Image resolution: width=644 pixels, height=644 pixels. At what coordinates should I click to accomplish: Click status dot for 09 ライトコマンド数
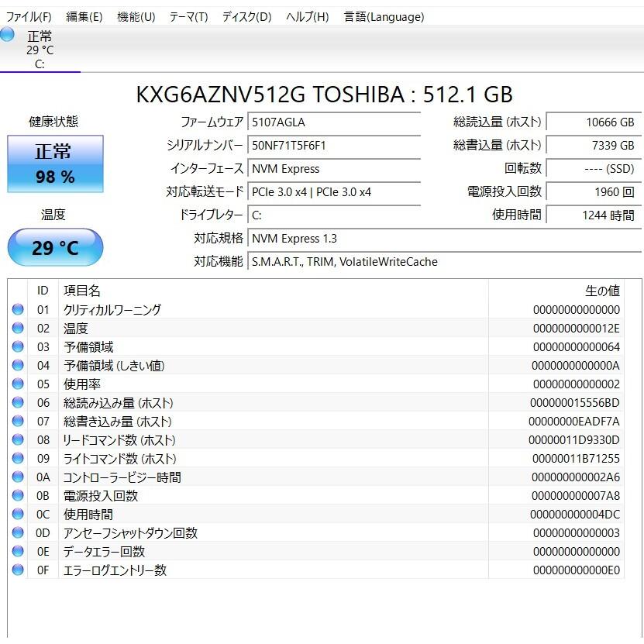(18, 458)
